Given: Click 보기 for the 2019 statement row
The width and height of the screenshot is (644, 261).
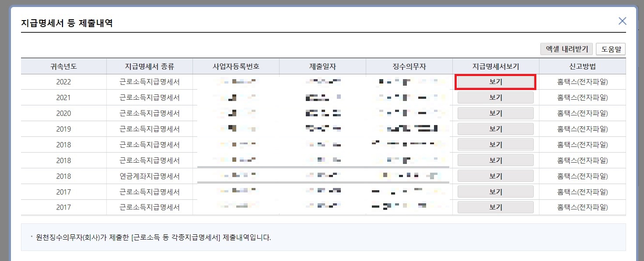Looking at the screenshot, I should [x=495, y=129].
